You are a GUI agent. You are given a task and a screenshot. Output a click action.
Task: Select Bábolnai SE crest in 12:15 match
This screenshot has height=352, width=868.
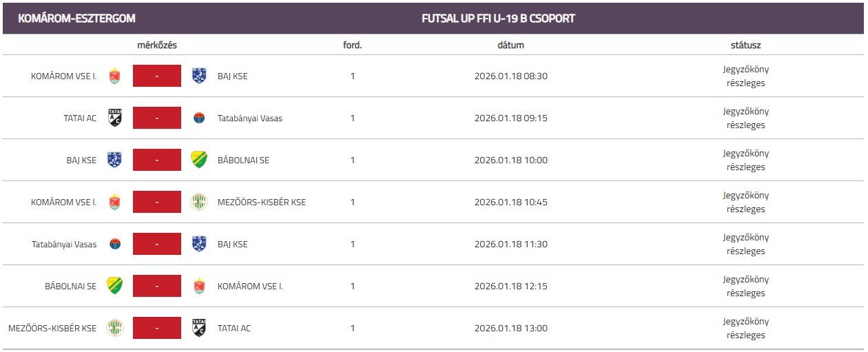pos(115,286)
